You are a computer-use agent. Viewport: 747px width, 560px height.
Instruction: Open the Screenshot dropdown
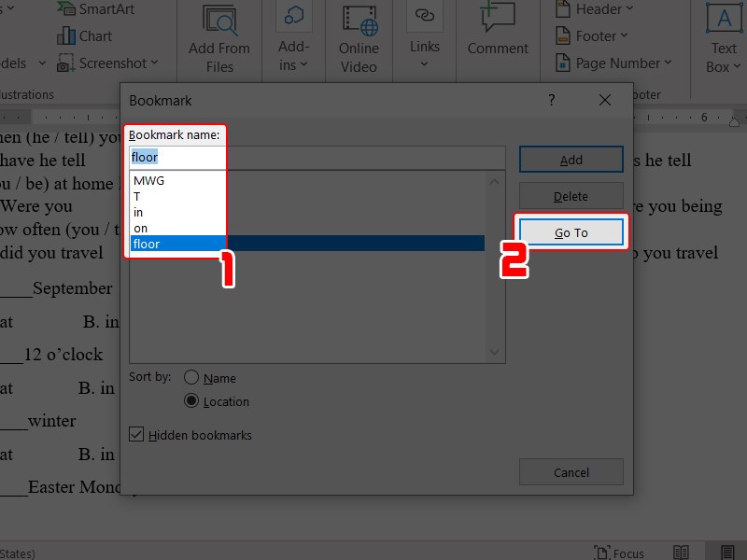[107, 63]
